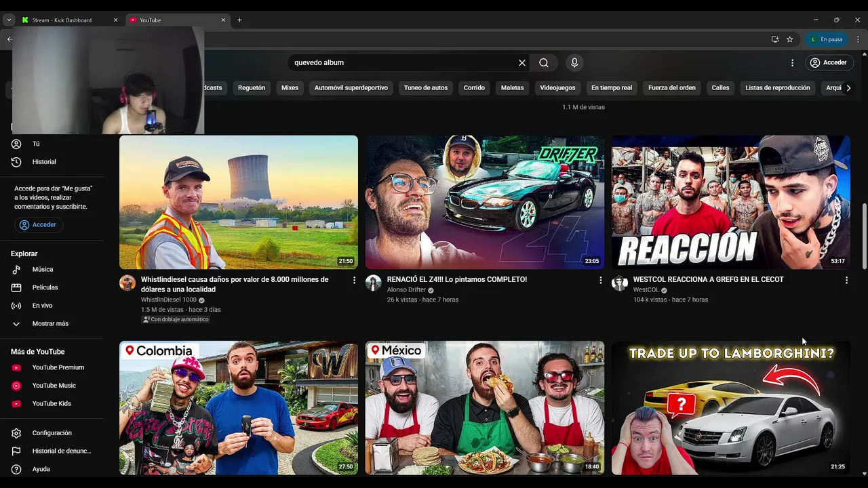Click the 'Con doblaje automático' badge
This screenshot has width=868, height=488.
tap(176, 319)
